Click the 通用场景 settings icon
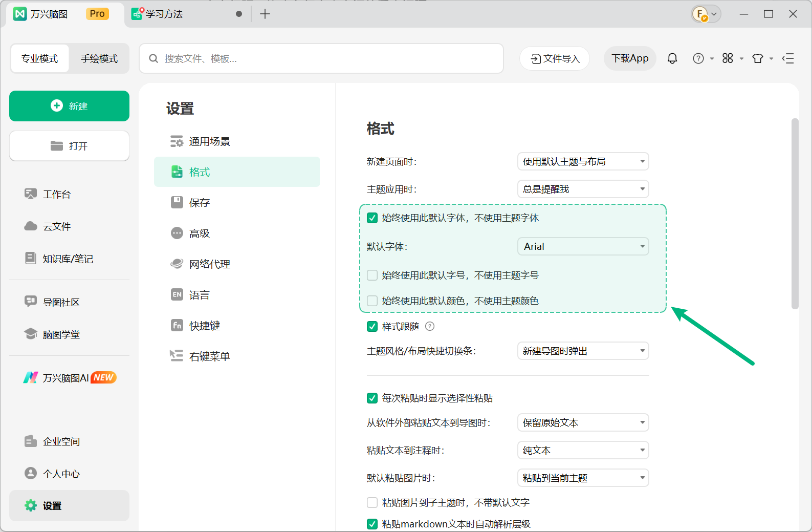Screen dimensions: 812x532 tap(177, 141)
